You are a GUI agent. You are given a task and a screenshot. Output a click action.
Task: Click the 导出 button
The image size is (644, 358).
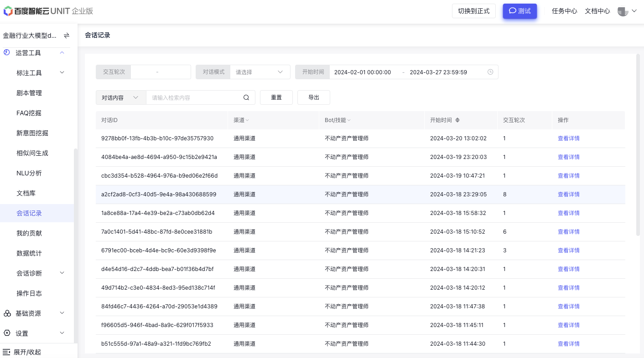[x=314, y=97]
